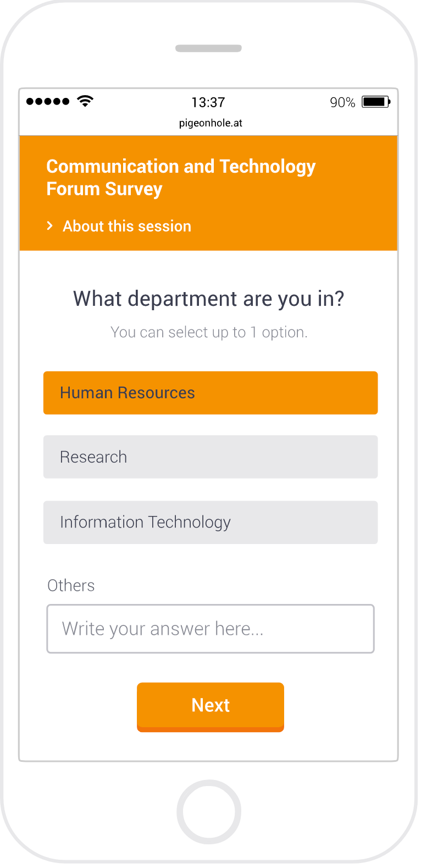Tap the battery icon in status bar
Screen dimensions: 421x868
tap(376, 102)
